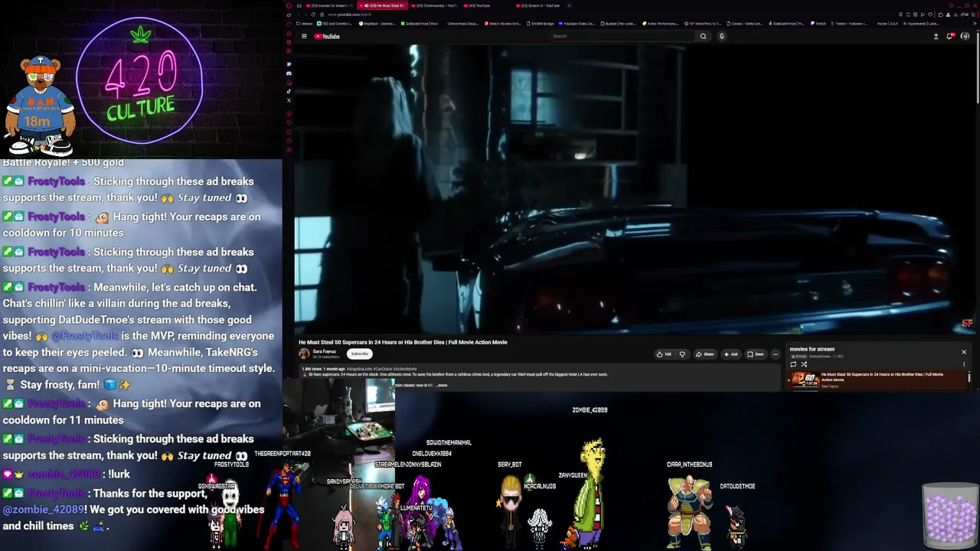
Task: Click the 420 Culture neon logo
Action: tap(139, 79)
